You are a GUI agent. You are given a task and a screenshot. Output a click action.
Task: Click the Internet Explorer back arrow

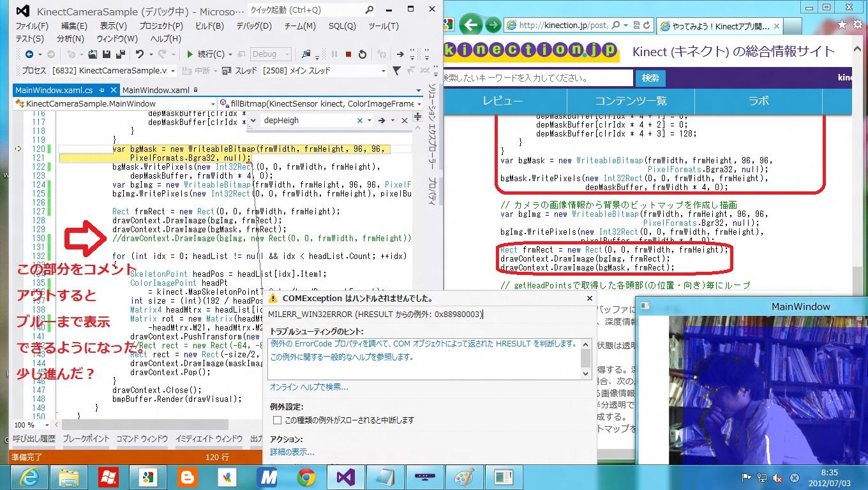click(x=471, y=25)
